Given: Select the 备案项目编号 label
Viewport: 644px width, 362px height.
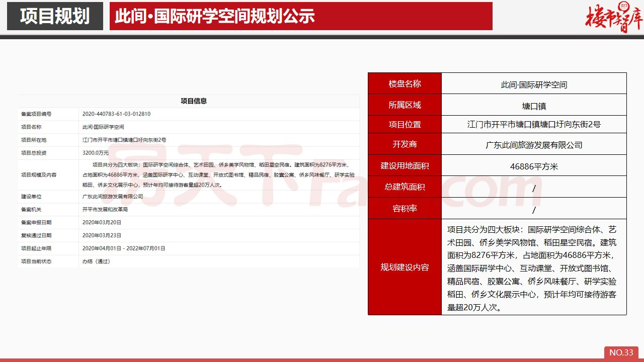Looking at the screenshot, I should click(x=36, y=114).
